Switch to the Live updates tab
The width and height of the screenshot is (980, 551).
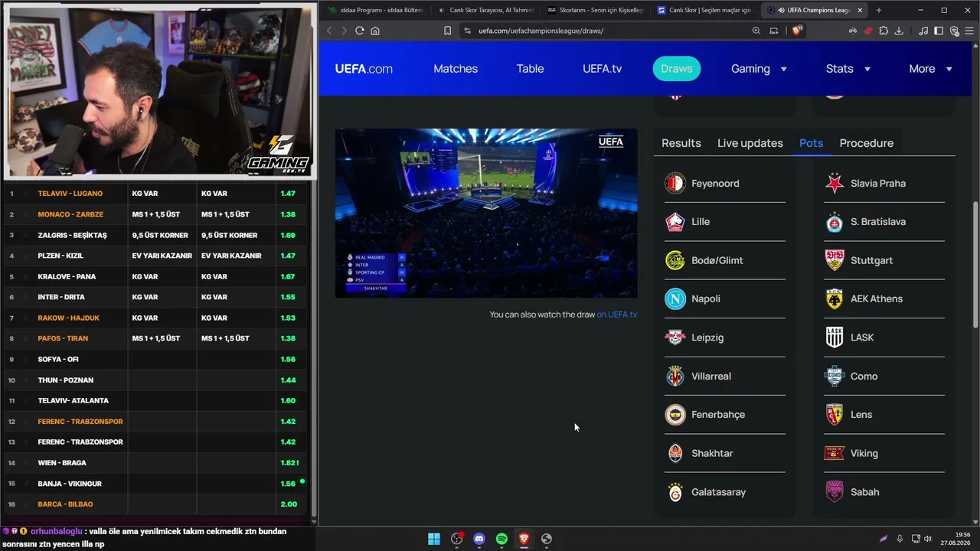(750, 143)
